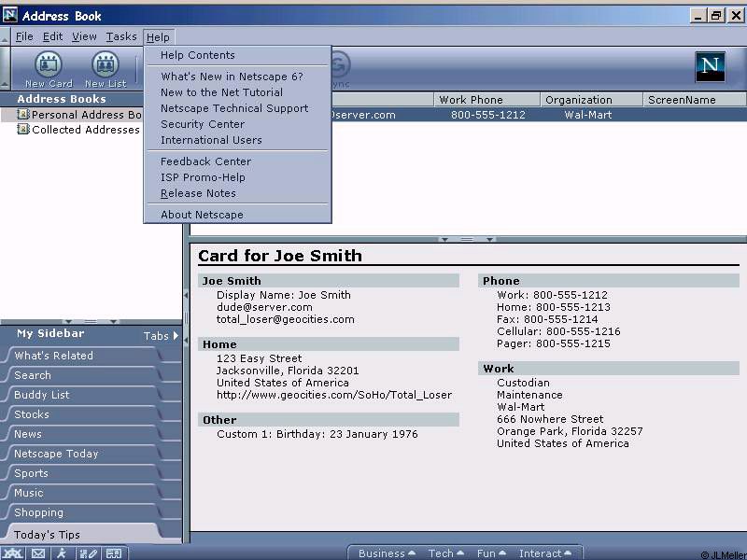747x560 pixels.
Task: Collapse the toolbar using its left grippy
Action: (x=5, y=69)
